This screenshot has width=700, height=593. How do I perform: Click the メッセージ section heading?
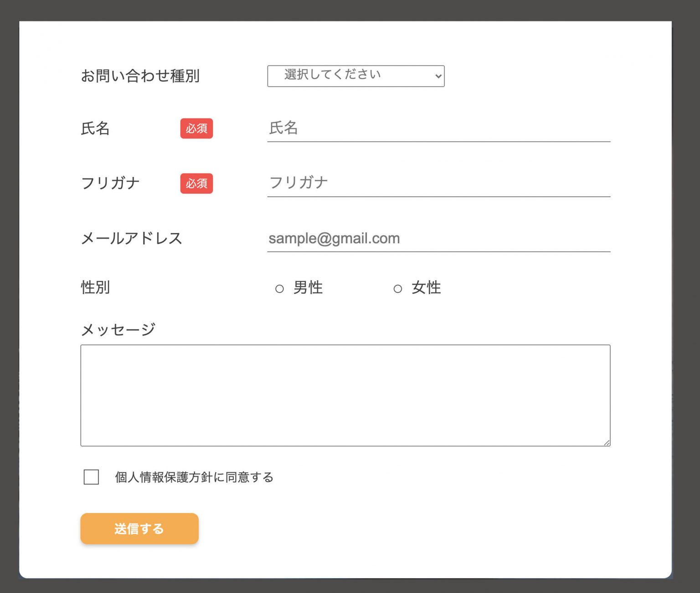click(x=118, y=328)
